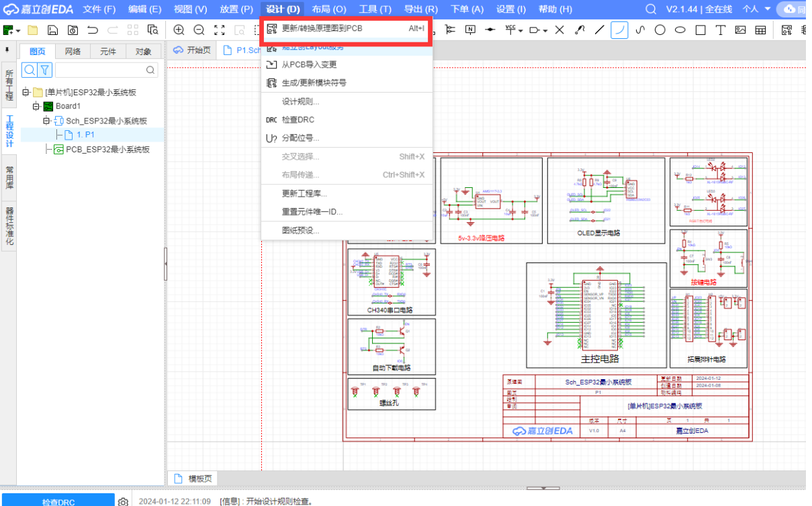Select the highlighted arc drawing tool
The width and height of the screenshot is (812, 506).
619,30
